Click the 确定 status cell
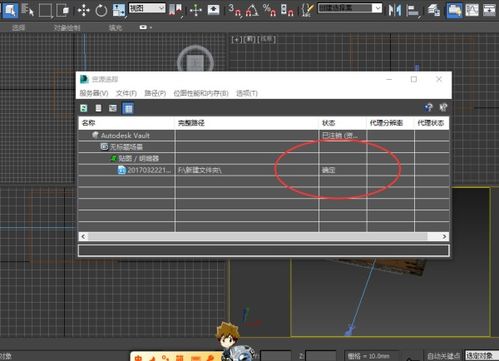The width and height of the screenshot is (499, 361). coord(343,170)
